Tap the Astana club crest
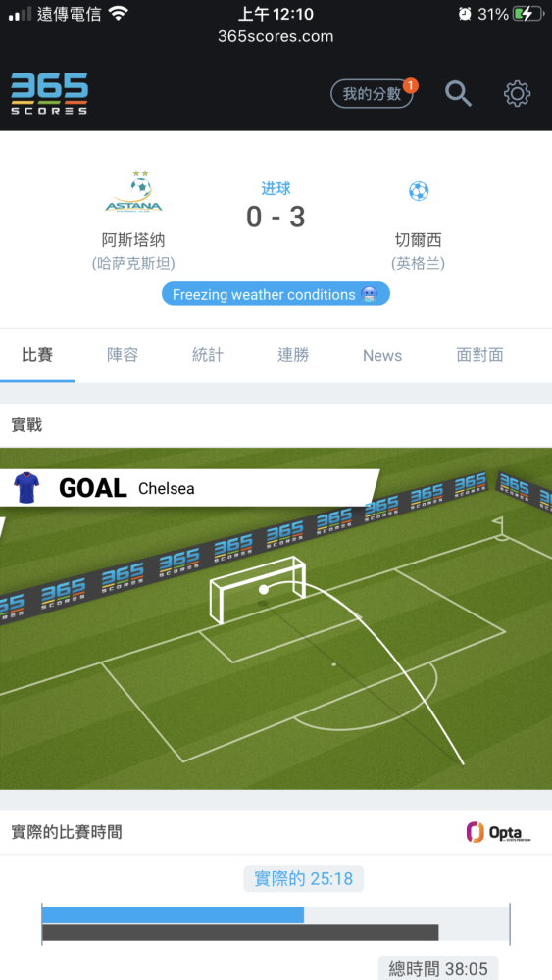The width and height of the screenshot is (552, 980). coord(133,191)
